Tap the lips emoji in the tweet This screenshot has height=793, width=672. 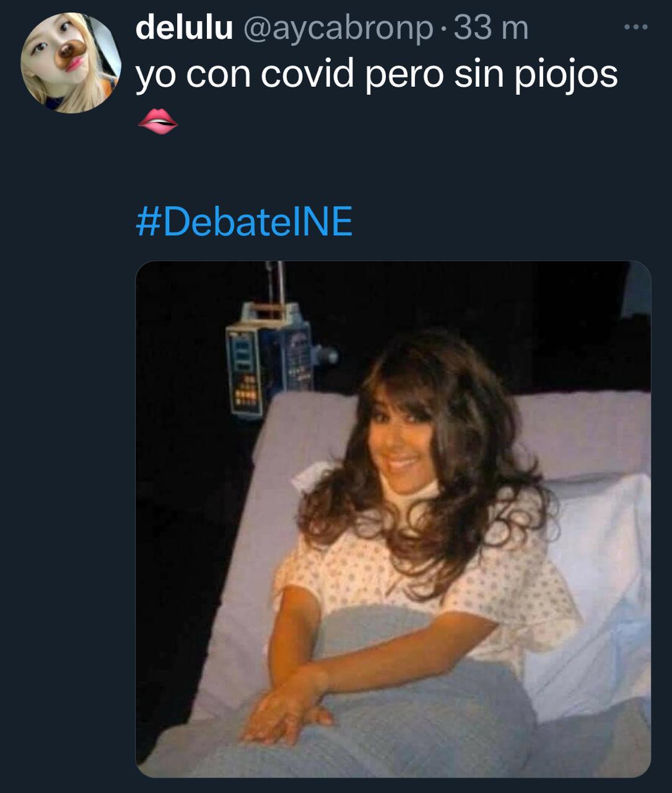click(157, 121)
